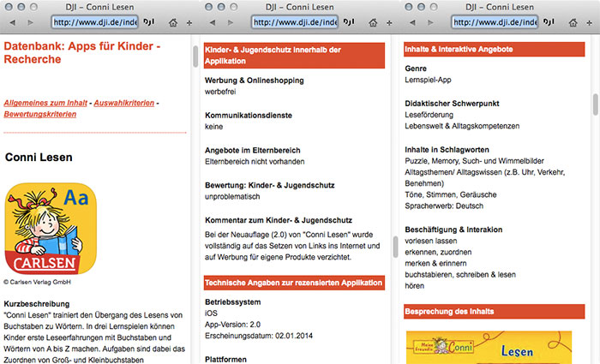Click 'Inhalte & interaktive Angebote' header

click(x=495, y=50)
